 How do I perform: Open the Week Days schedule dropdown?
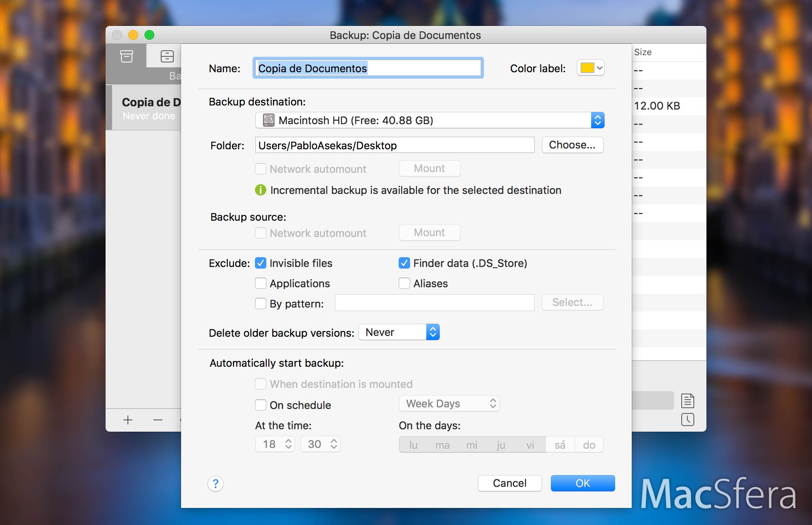coord(449,403)
